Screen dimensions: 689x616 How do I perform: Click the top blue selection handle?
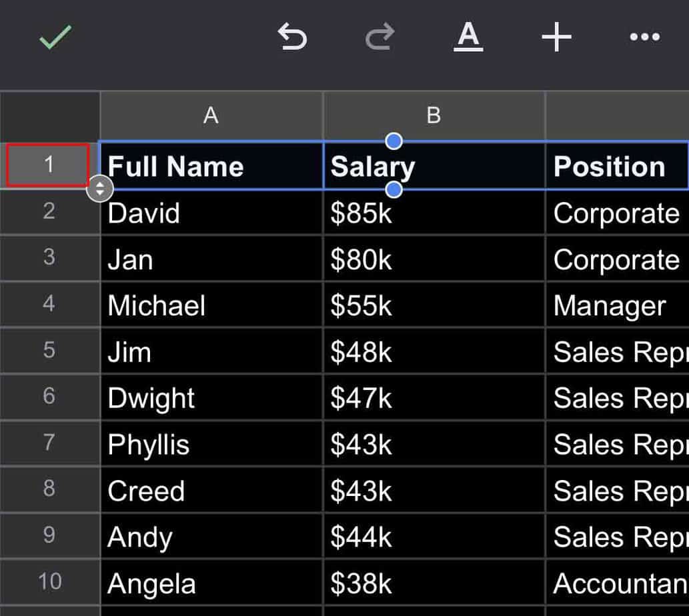tap(394, 141)
